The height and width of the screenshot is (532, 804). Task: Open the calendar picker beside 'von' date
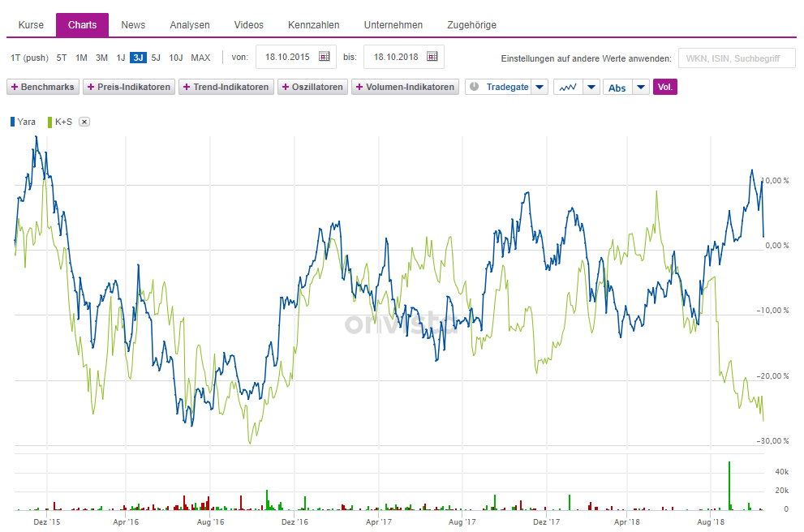tap(324, 57)
